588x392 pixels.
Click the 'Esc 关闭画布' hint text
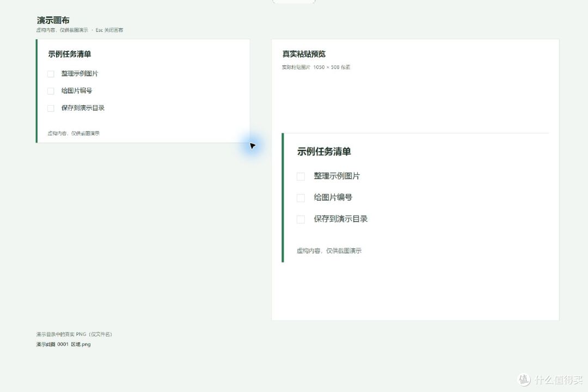tap(109, 30)
